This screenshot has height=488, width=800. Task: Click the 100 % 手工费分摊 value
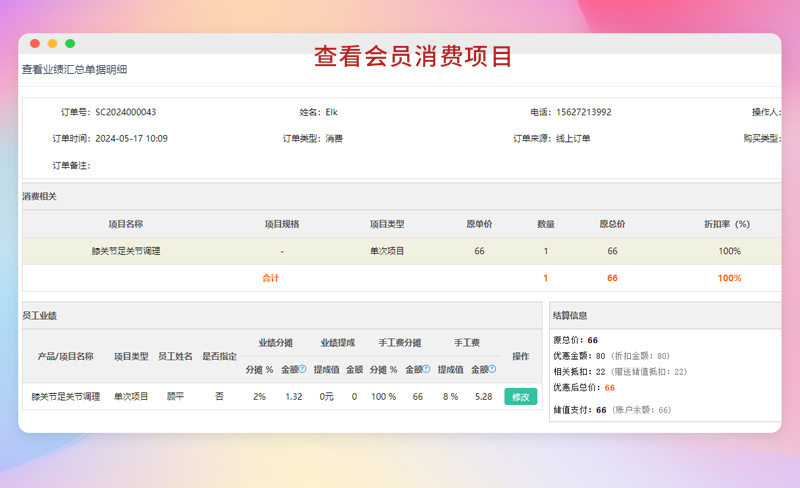(384, 397)
